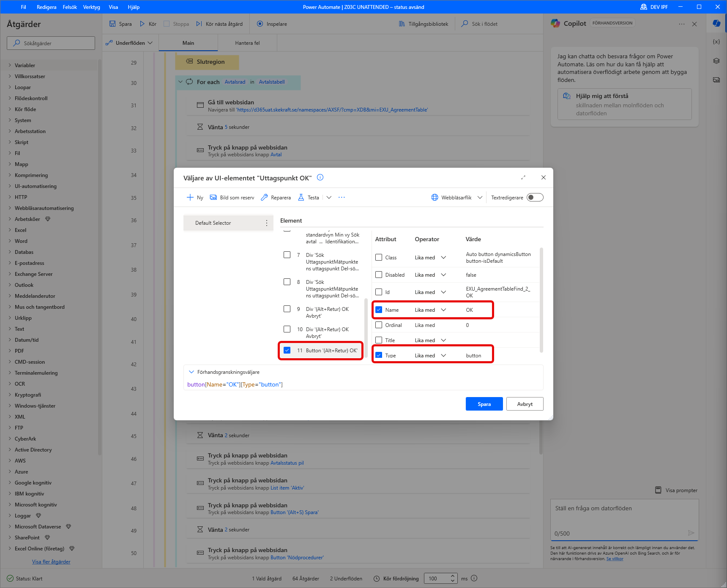Uncheck the Name attribute checkbox
Image resolution: width=727 pixels, height=588 pixels.
tap(379, 310)
